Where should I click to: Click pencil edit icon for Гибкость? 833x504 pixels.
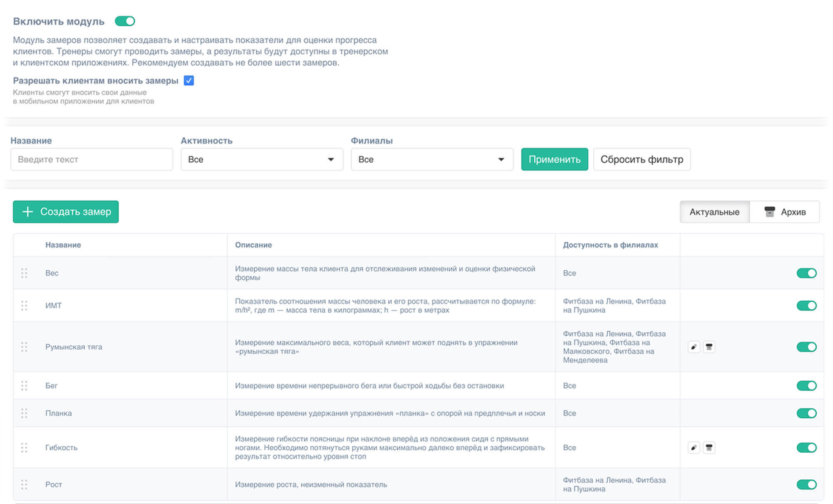tap(693, 447)
